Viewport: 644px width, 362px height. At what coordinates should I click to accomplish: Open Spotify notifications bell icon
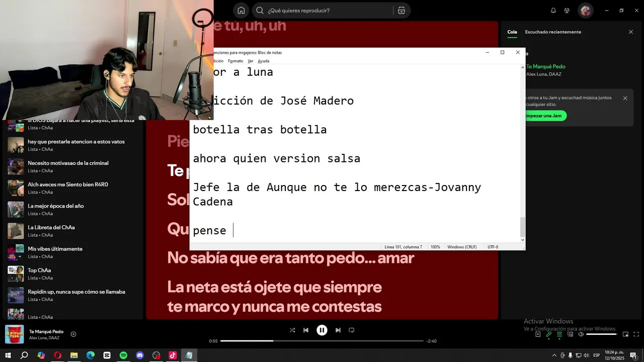(x=553, y=11)
